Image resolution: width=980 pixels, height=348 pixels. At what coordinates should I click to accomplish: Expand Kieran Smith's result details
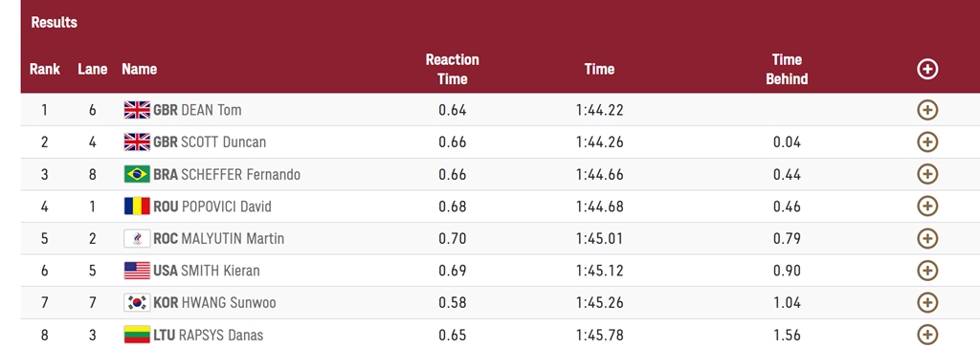point(926,271)
